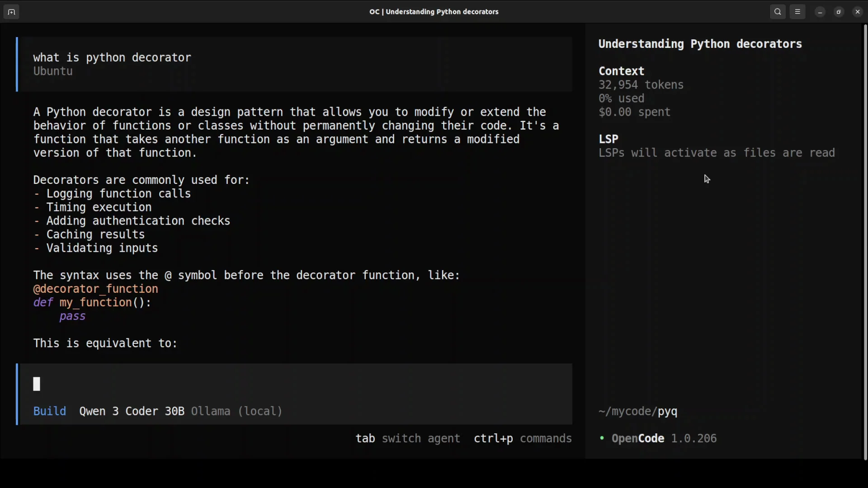Click the blinking cursor in prompt box
Screen dimensions: 868x488
click(37, 384)
